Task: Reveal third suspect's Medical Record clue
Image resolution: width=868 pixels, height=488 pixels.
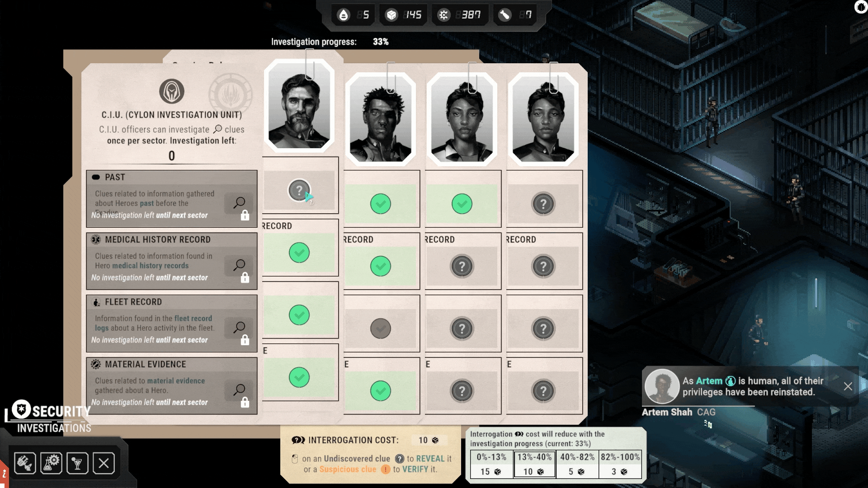Action: [x=462, y=266]
